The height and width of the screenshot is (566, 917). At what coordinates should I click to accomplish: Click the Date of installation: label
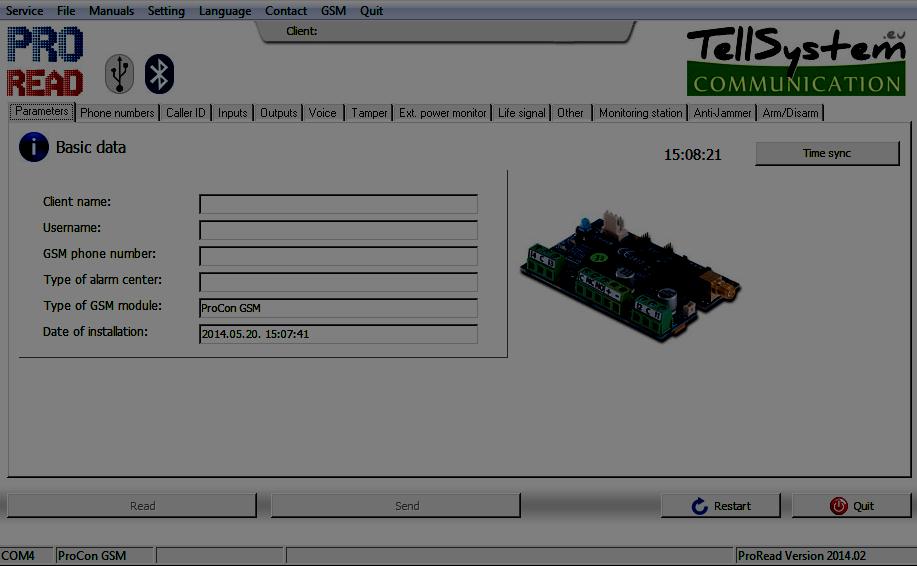point(95,332)
